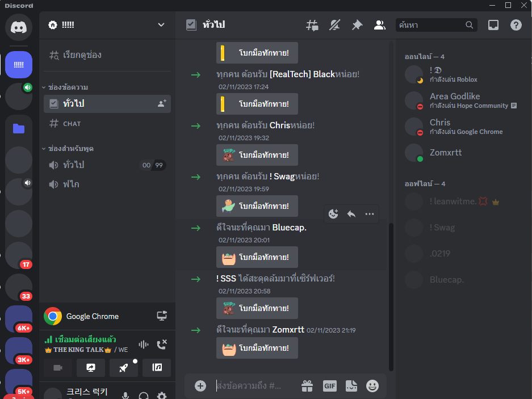Wave to [RealTech] Black with sticker button
The width and height of the screenshot is (532, 399).
click(257, 104)
